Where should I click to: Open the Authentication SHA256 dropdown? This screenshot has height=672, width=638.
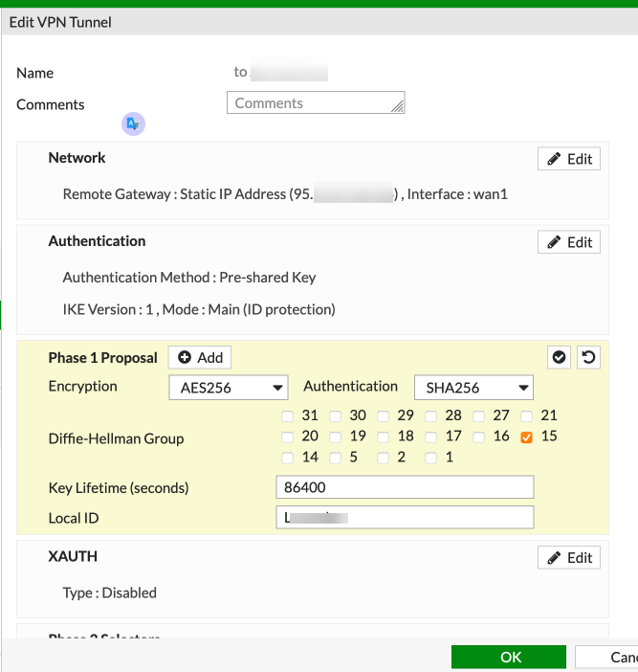click(473, 388)
